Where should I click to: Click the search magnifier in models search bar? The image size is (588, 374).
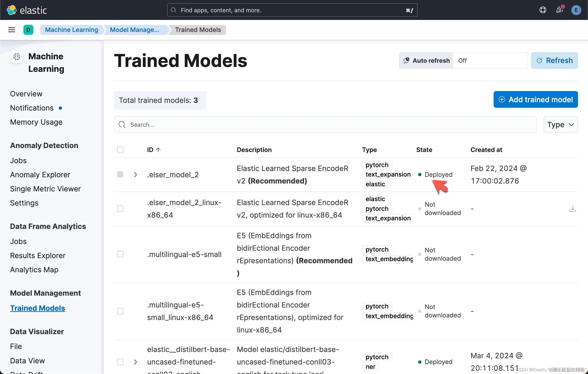click(x=122, y=124)
